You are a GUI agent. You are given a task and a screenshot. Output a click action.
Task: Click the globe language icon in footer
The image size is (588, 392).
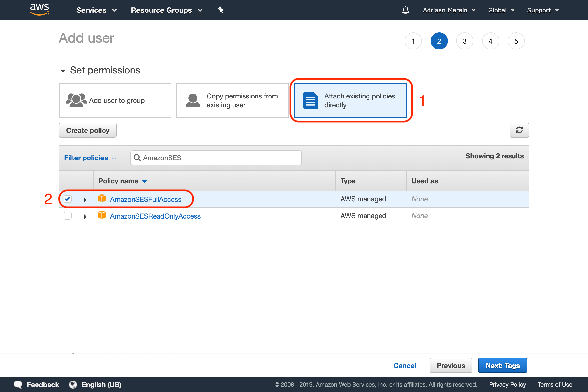(73, 384)
